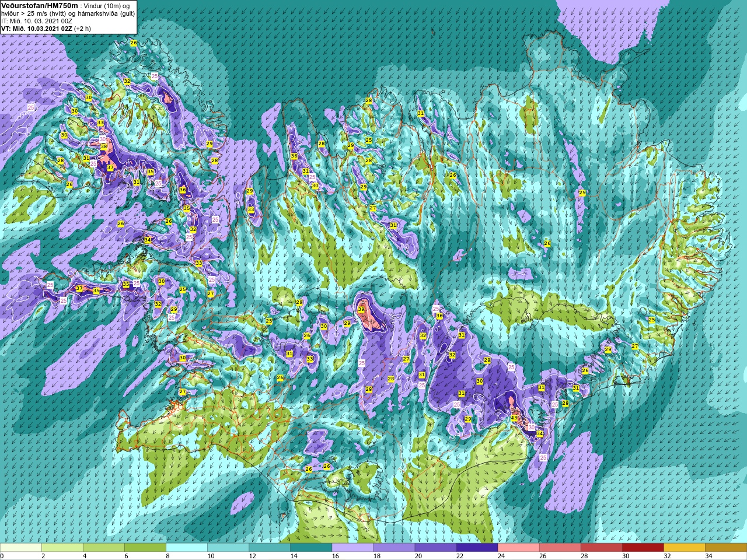Click the 20–22 m/s violet legend swatch
The width and height of the screenshot is (747, 560).
435,548
